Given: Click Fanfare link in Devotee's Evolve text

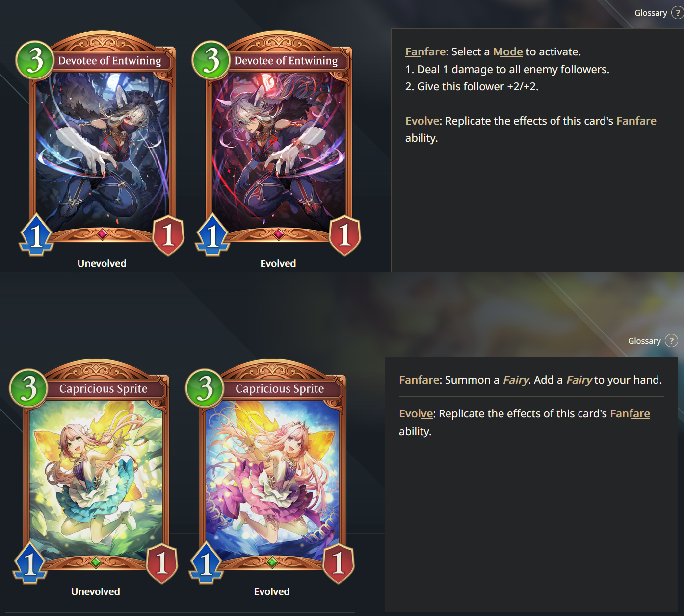Looking at the screenshot, I should [636, 121].
